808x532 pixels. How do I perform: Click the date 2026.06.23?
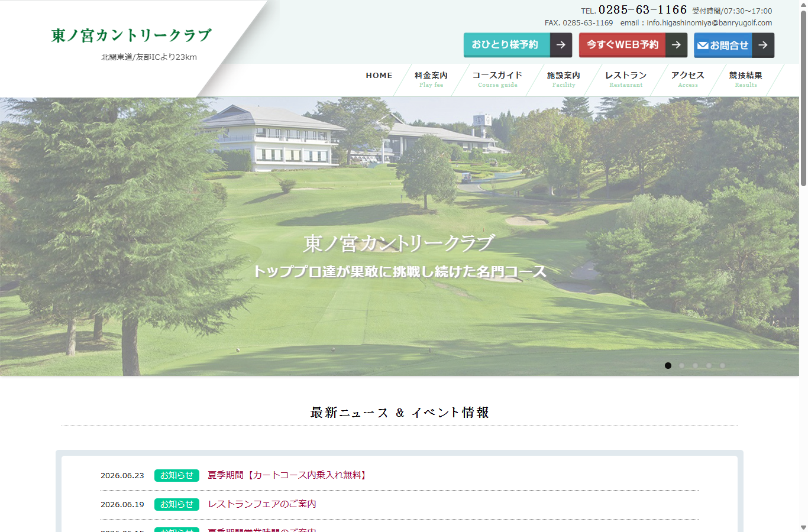[x=122, y=475]
